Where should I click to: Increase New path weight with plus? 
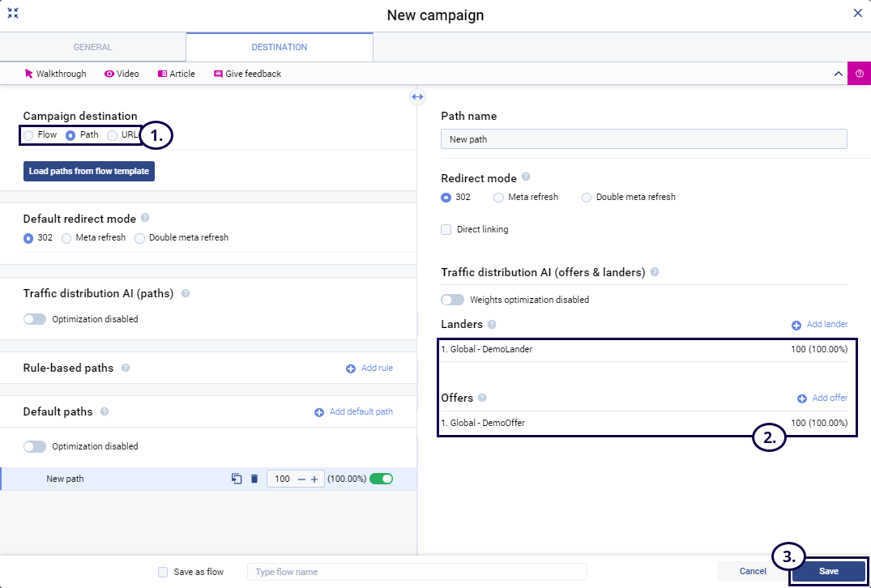[314, 479]
